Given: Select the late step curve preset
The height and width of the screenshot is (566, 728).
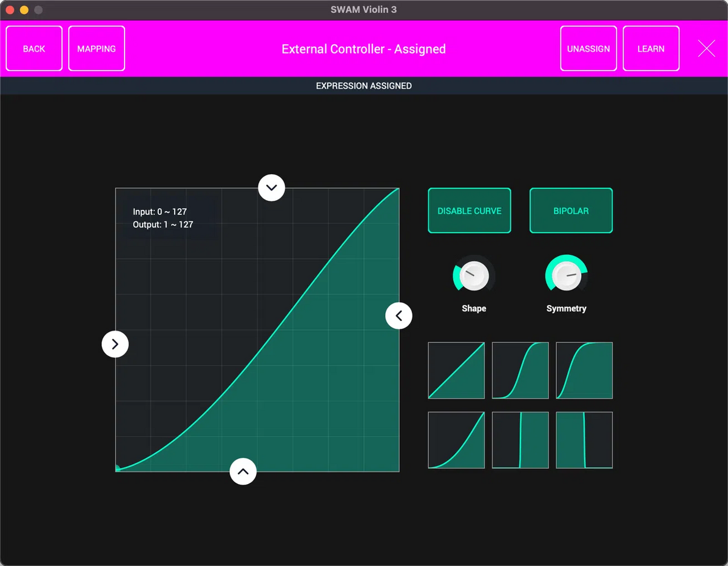Looking at the screenshot, I should pyautogui.click(x=520, y=440).
